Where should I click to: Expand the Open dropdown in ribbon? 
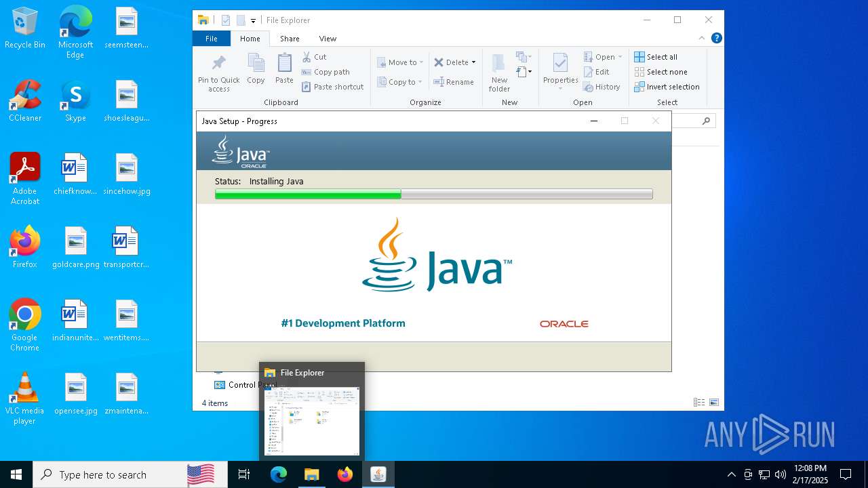602,57
